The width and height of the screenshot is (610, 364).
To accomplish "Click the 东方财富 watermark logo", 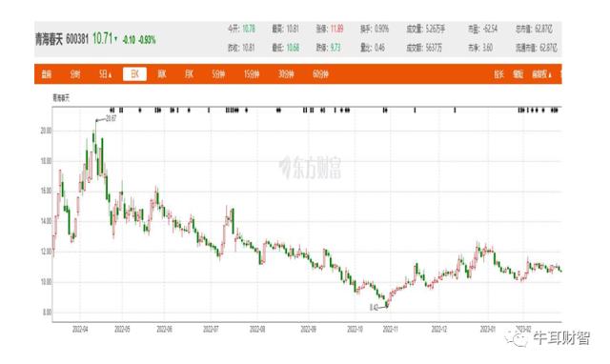I will (310, 168).
